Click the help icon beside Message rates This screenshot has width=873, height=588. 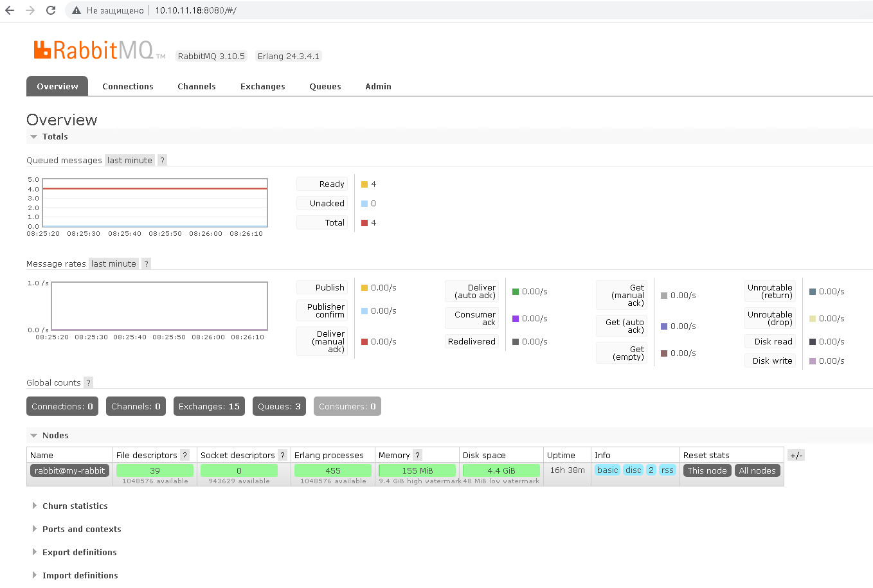[146, 264]
